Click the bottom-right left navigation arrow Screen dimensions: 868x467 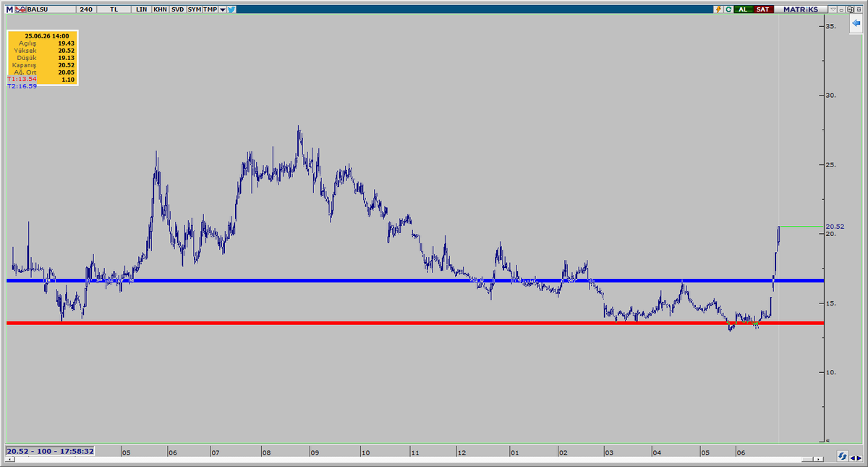coord(854,457)
